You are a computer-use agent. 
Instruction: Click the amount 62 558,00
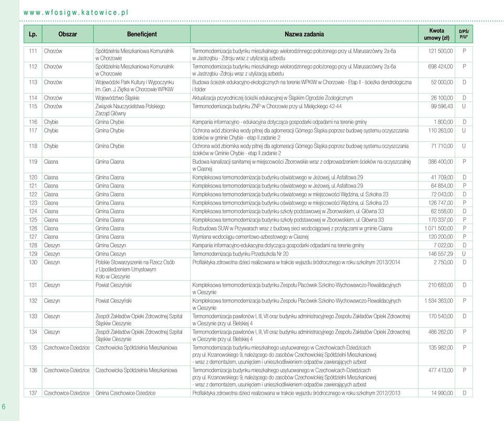point(442,211)
